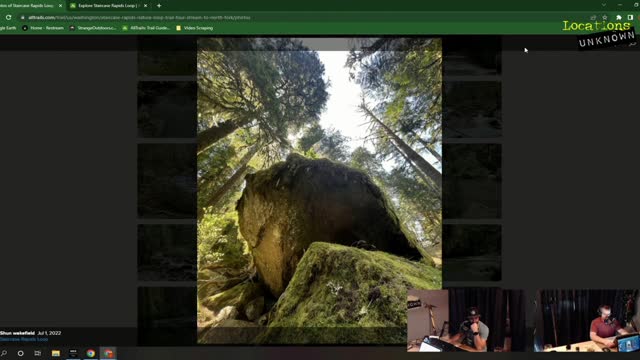
Task: Close the Explore Staircase Rapids Loop tab
Action: tap(145, 6)
